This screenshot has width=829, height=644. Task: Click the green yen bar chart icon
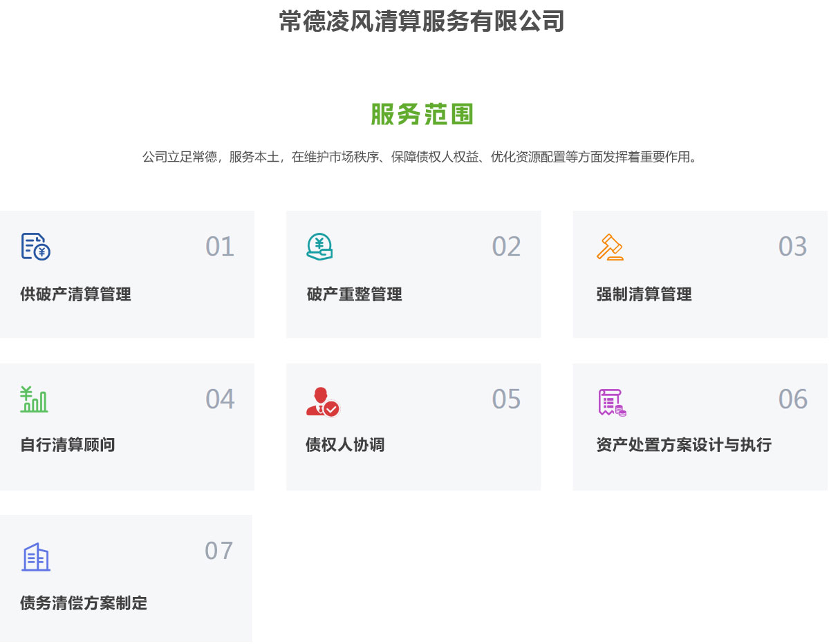click(x=34, y=399)
